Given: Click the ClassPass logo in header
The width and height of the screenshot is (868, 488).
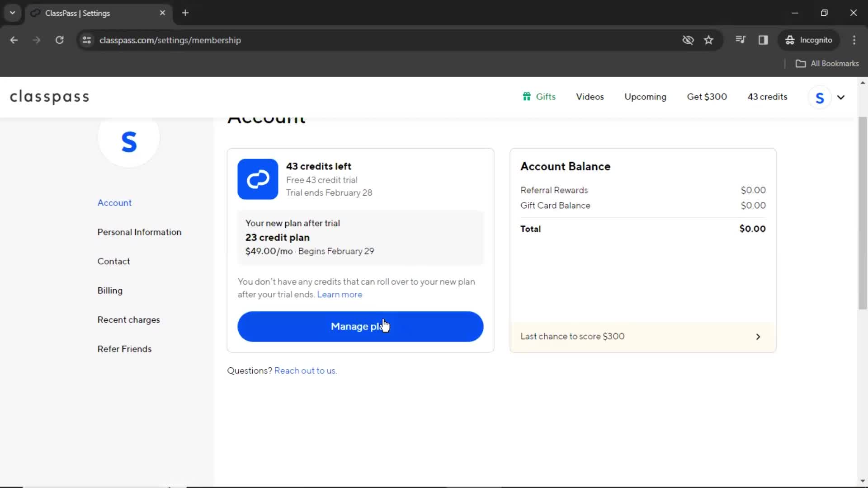Looking at the screenshot, I should point(50,97).
